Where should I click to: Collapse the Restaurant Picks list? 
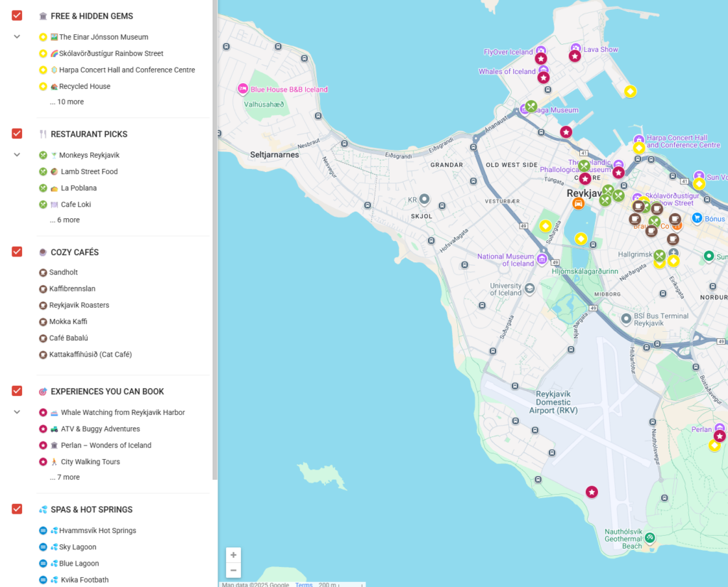click(x=17, y=155)
